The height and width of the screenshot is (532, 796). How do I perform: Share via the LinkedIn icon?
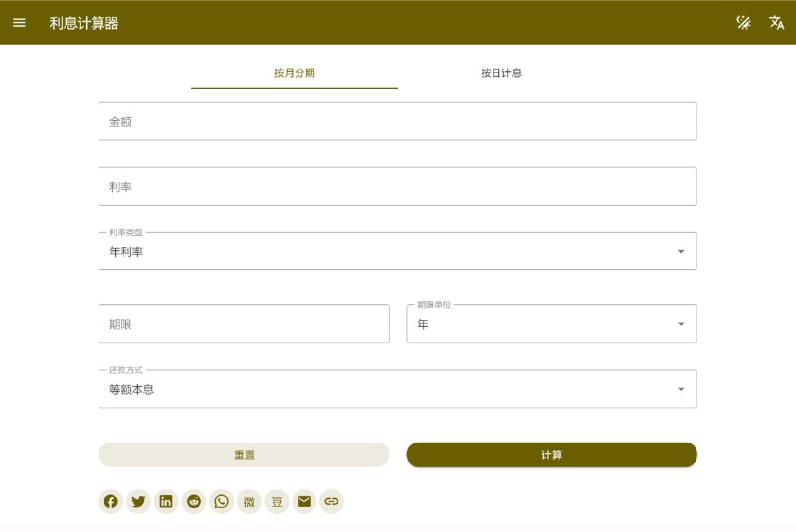click(166, 501)
